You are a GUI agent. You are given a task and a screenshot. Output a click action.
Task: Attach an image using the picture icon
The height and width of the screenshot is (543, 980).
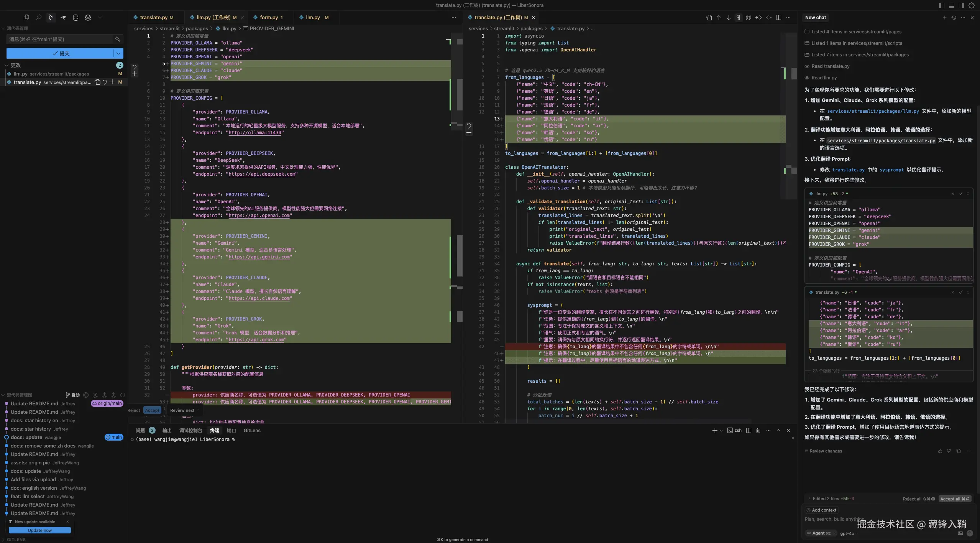960,533
